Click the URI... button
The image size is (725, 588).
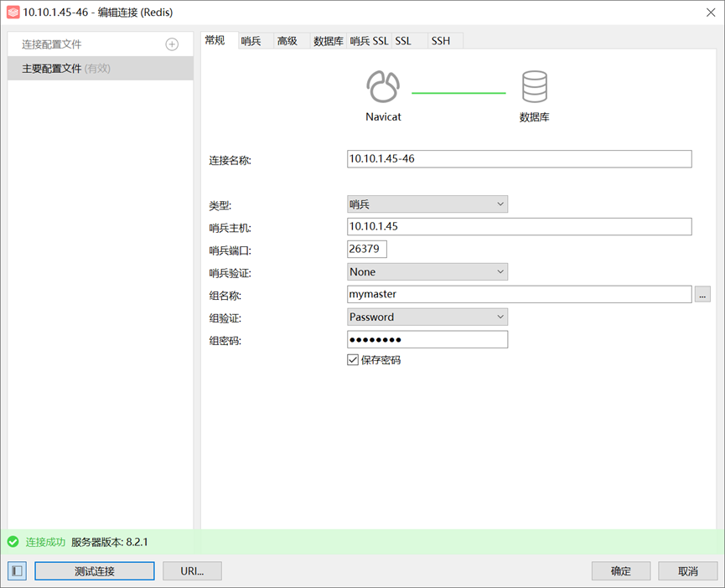pyautogui.click(x=191, y=571)
